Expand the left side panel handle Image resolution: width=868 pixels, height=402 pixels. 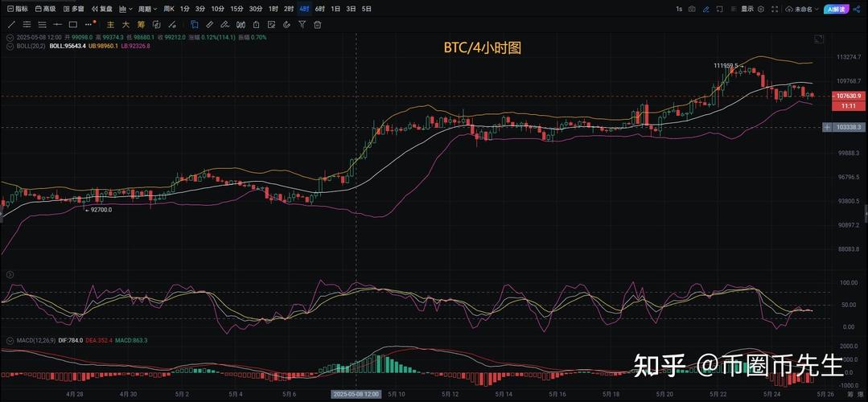[x=2, y=213]
